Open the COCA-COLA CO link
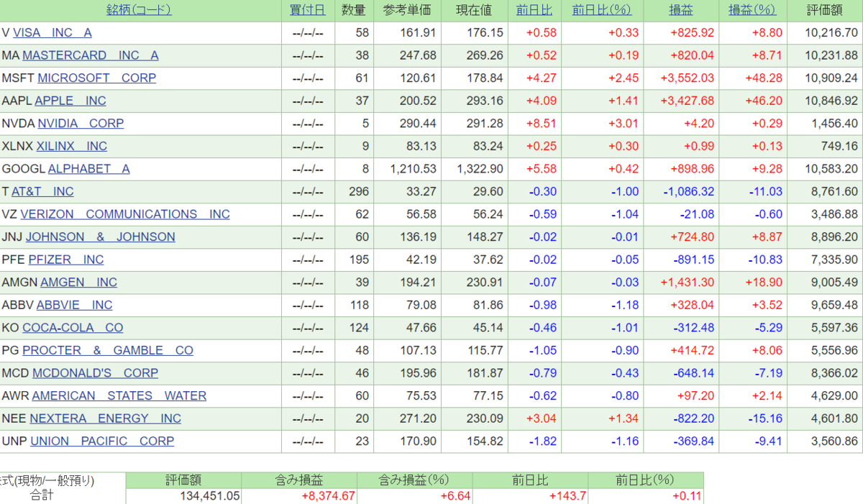863x504 pixels. (73, 328)
